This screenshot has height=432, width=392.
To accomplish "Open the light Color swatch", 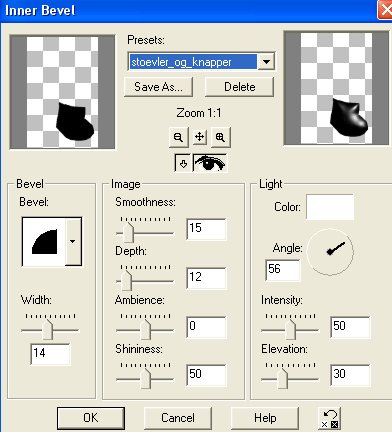I will click(330, 207).
